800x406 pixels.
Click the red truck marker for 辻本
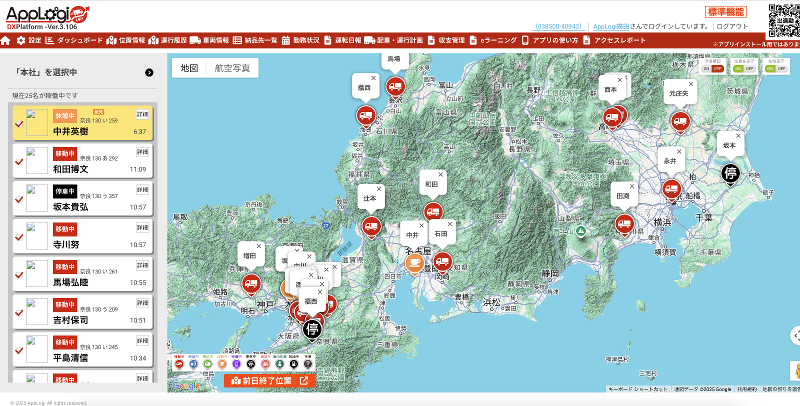[x=370, y=227]
